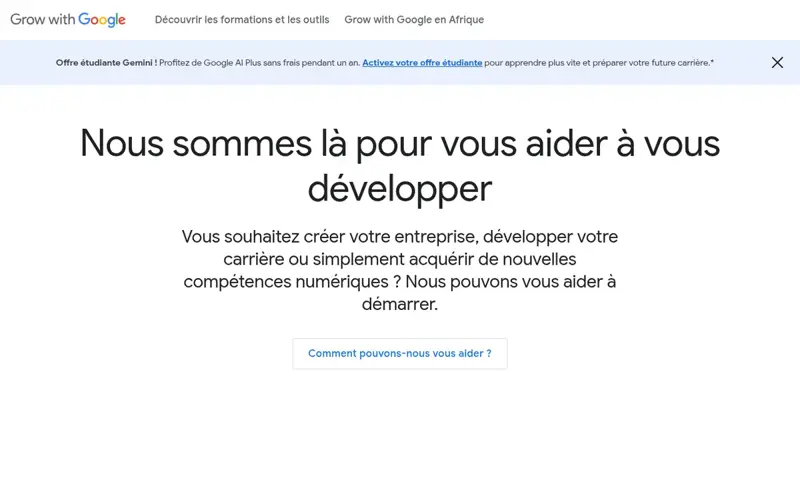
Task: Open Découvrir les formations et les outils menu
Action: [x=242, y=19]
